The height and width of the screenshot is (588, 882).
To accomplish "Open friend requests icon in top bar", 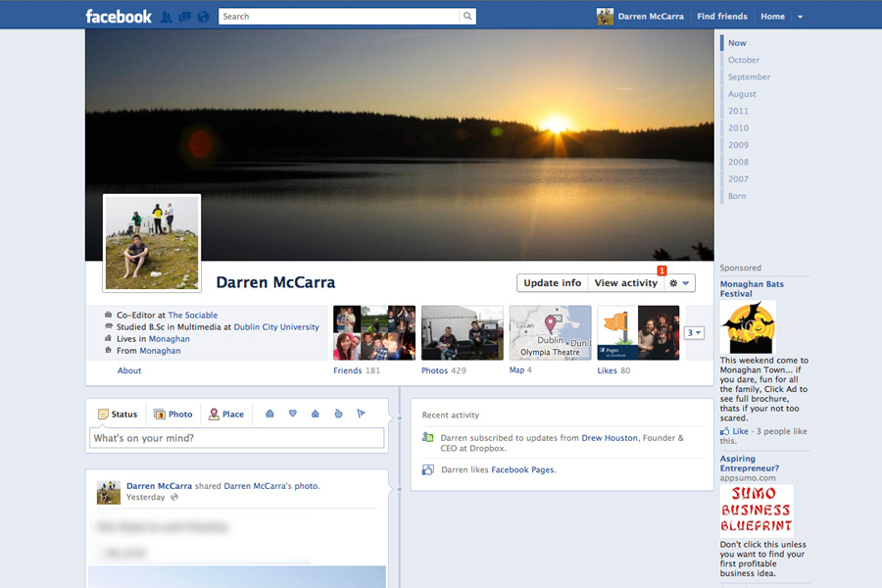I will 167,16.
